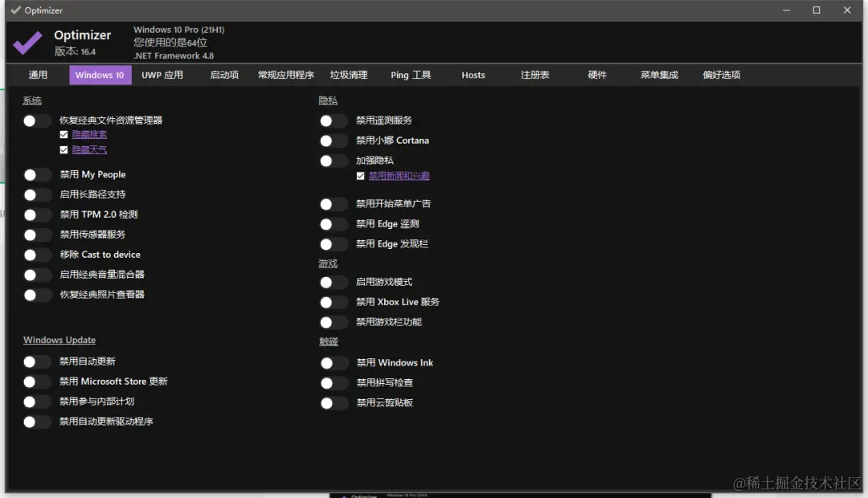
Task: Click the 隐藏搜索 link
Action: tap(89, 134)
